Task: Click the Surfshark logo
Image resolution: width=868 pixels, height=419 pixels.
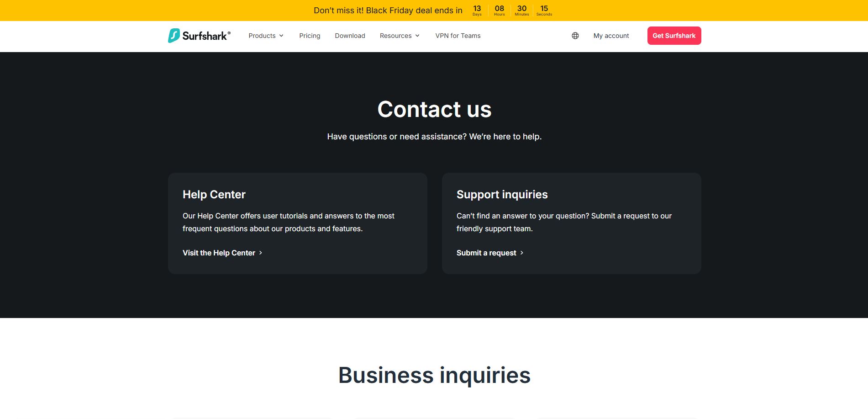Action: [199, 36]
